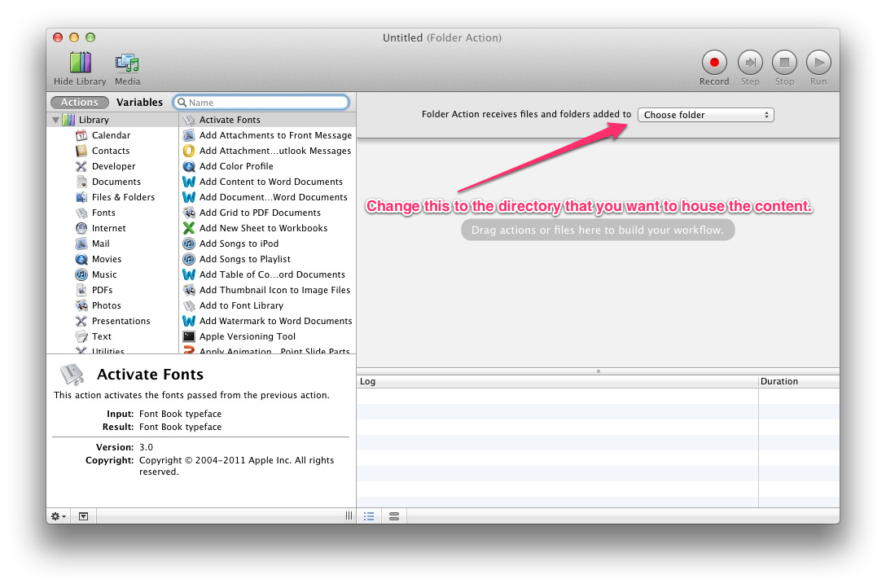Show the log list view
This screenshot has width=886, height=588.
click(369, 516)
